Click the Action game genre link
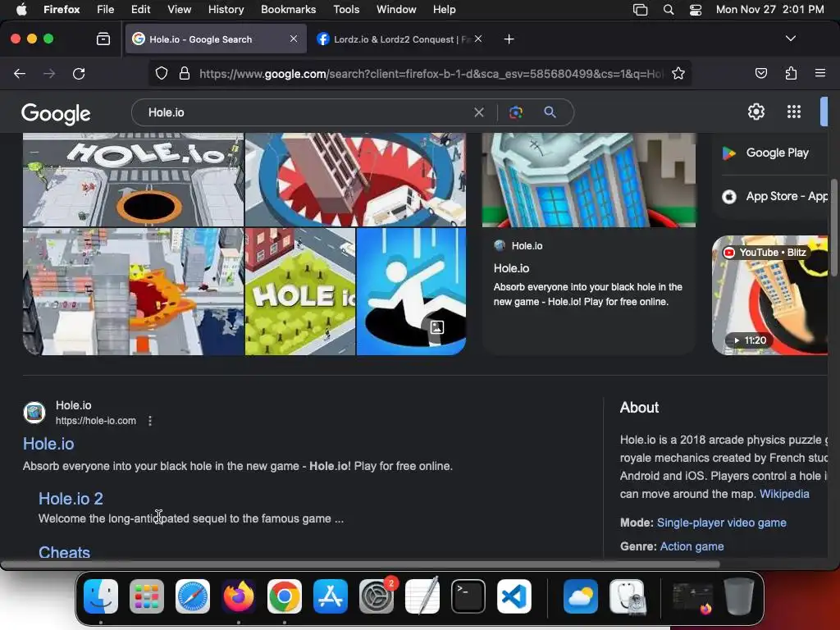The image size is (840, 630). point(692,546)
